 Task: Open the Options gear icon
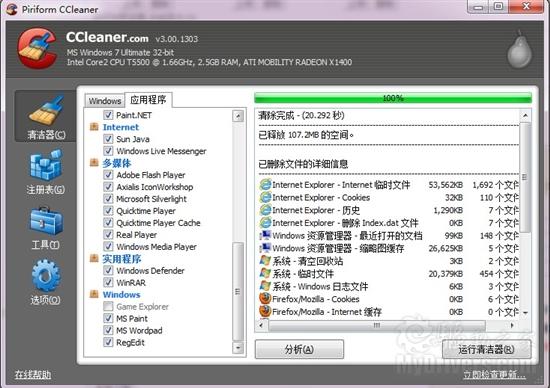click(x=46, y=275)
